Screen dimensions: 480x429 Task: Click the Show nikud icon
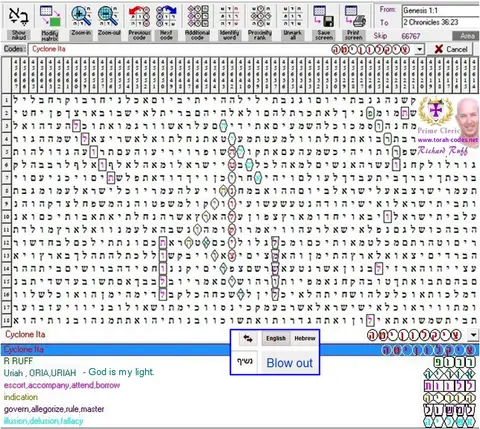[19, 17]
